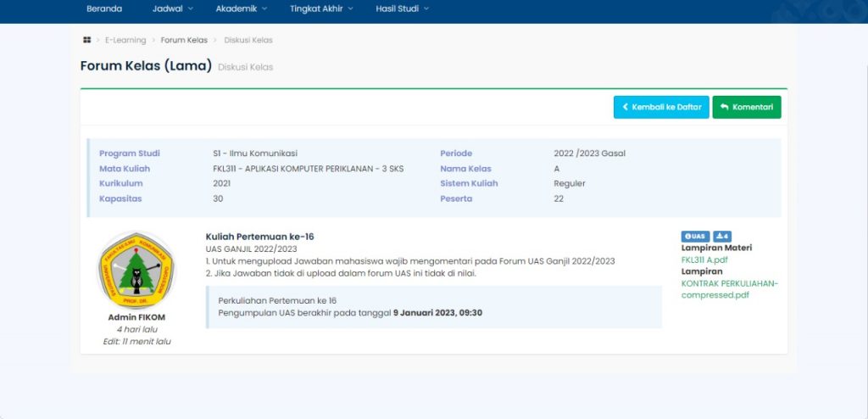Open the Tingkat Akhir dropdown
The height and width of the screenshot is (419, 868).
click(x=322, y=8)
